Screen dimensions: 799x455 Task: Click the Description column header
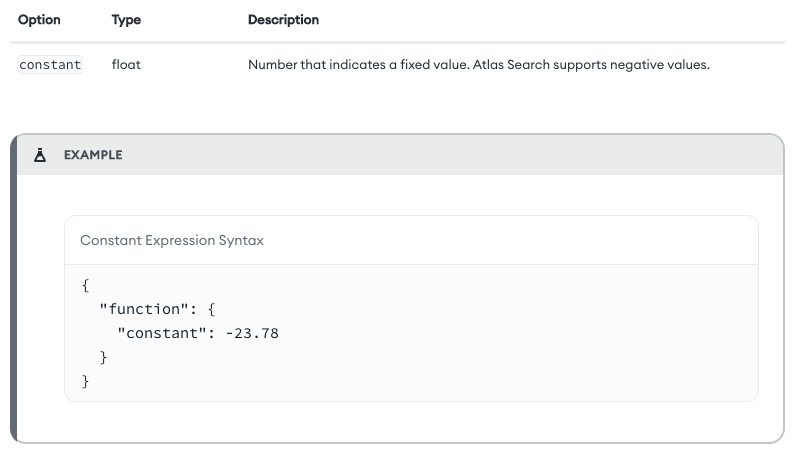[x=283, y=20]
